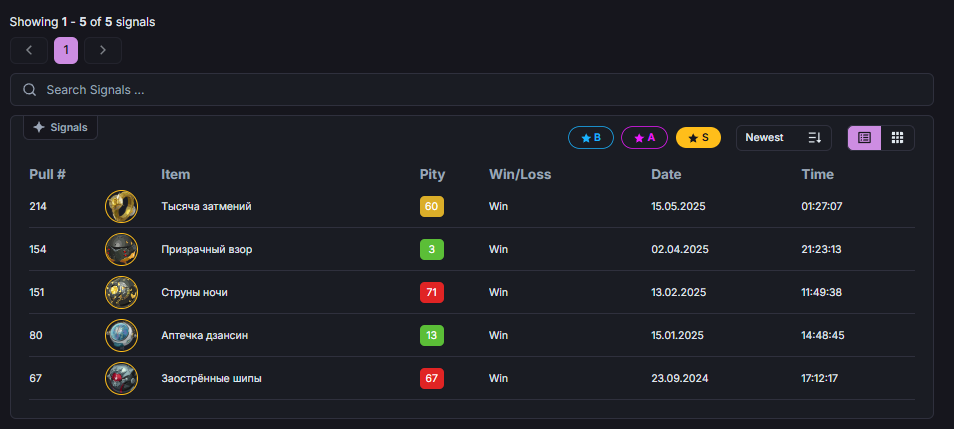The width and height of the screenshot is (954, 429).
Task: Open the Newest sort dropdown
Action: [x=784, y=138]
